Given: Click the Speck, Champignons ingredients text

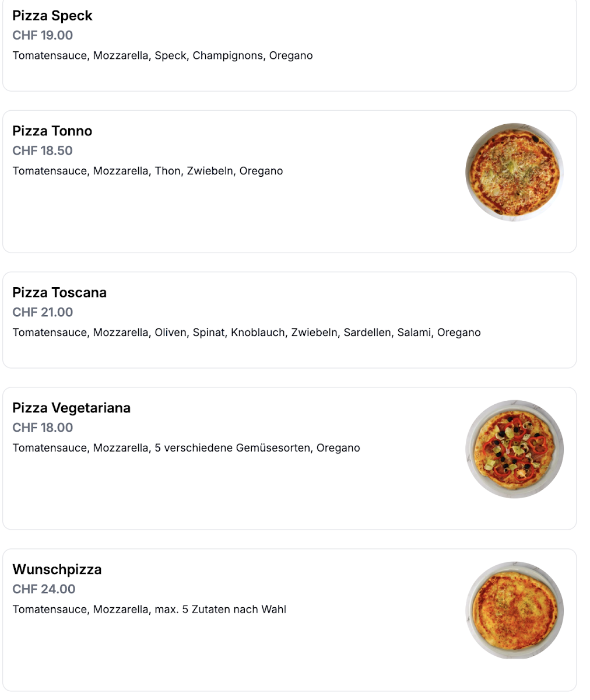Looking at the screenshot, I should [x=163, y=56].
